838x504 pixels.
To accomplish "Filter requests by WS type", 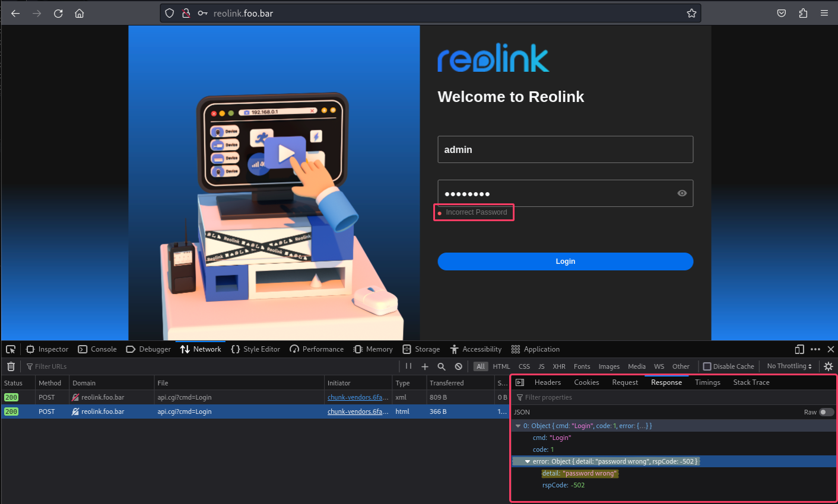I will coord(659,366).
